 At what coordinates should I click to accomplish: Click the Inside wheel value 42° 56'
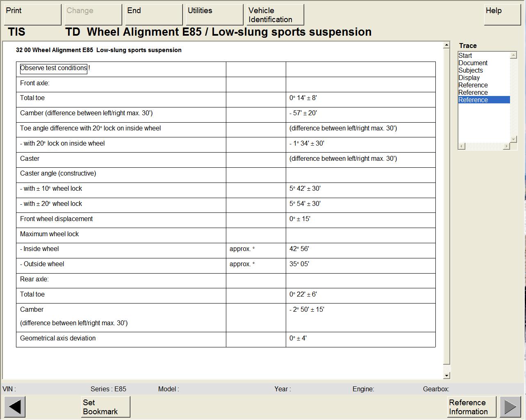299,249
